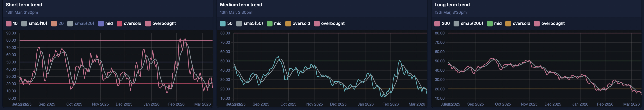Toggle sma5(10) legend entry

click(x=34, y=24)
